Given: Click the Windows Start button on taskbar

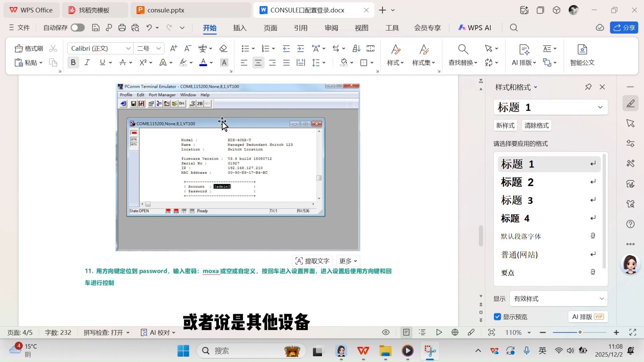Looking at the screenshot, I should [x=183, y=351].
